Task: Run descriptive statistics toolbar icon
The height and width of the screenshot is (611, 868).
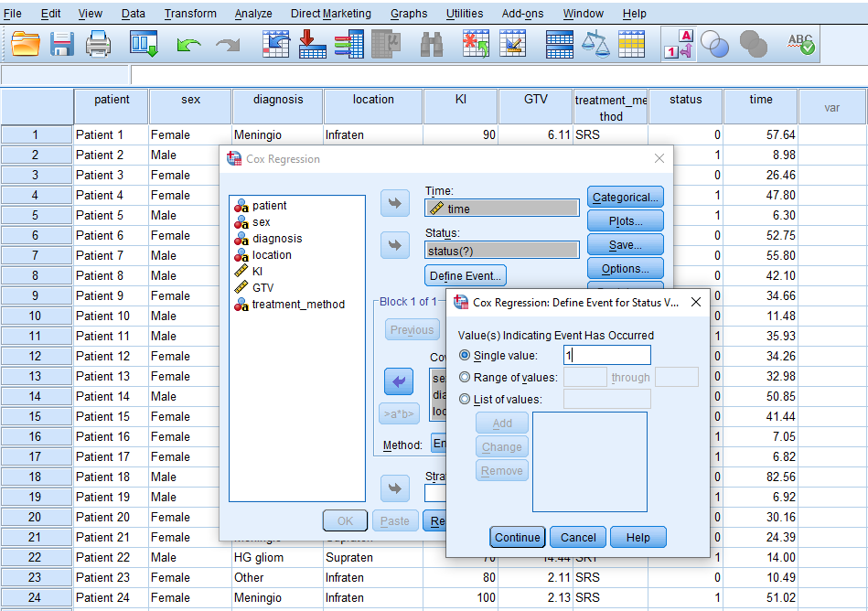Action: click(x=386, y=44)
